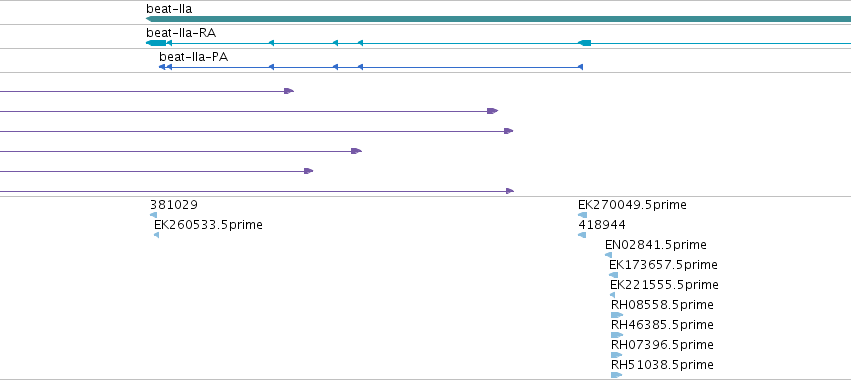Select the EK260533.5prime marker arrow
Viewport: 851px width, 380px height.
point(156,235)
